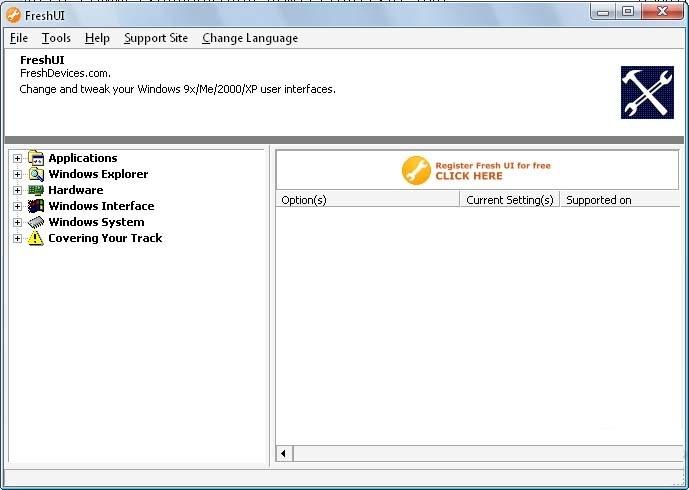Open the Support Site menu

(156, 38)
